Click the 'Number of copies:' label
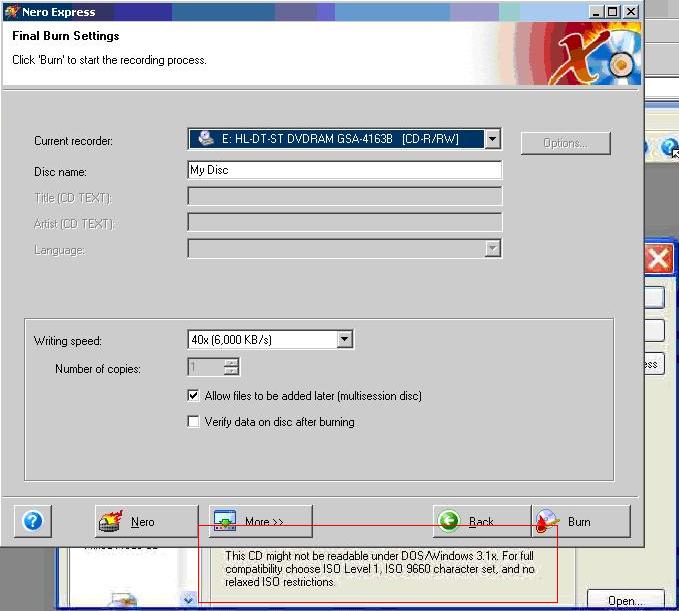 pyautogui.click(x=98, y=369)
